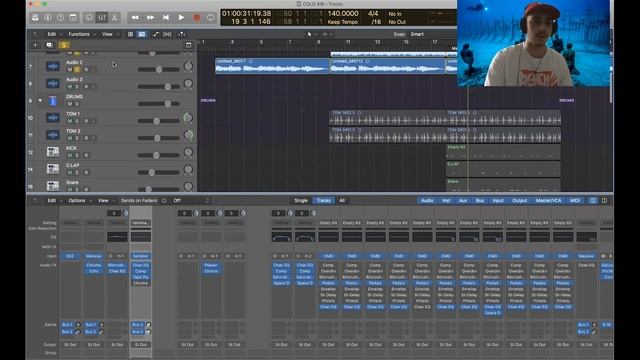This screenshot has height=360, width=640.
Task: Click the red Record button
Action: 196,18
